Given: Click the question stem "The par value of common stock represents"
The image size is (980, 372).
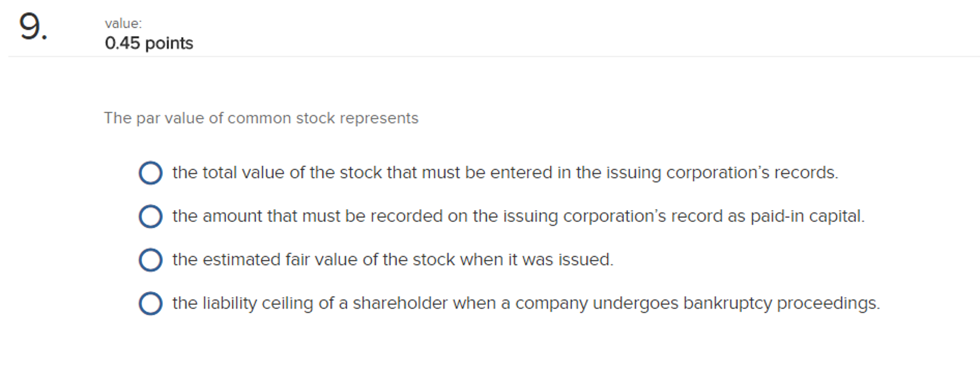Looking at the screenshot, I should coord(262,118).
